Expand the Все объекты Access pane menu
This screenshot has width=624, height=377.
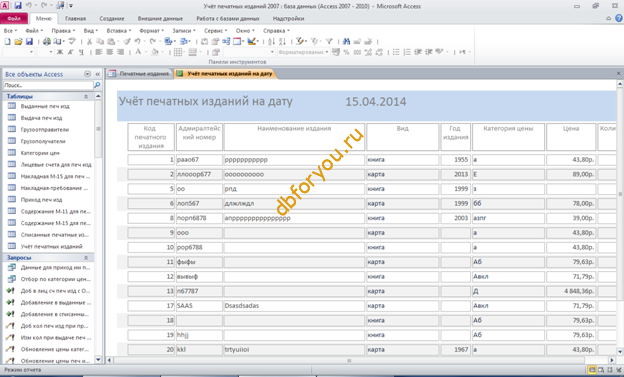(x=88, y=74)
